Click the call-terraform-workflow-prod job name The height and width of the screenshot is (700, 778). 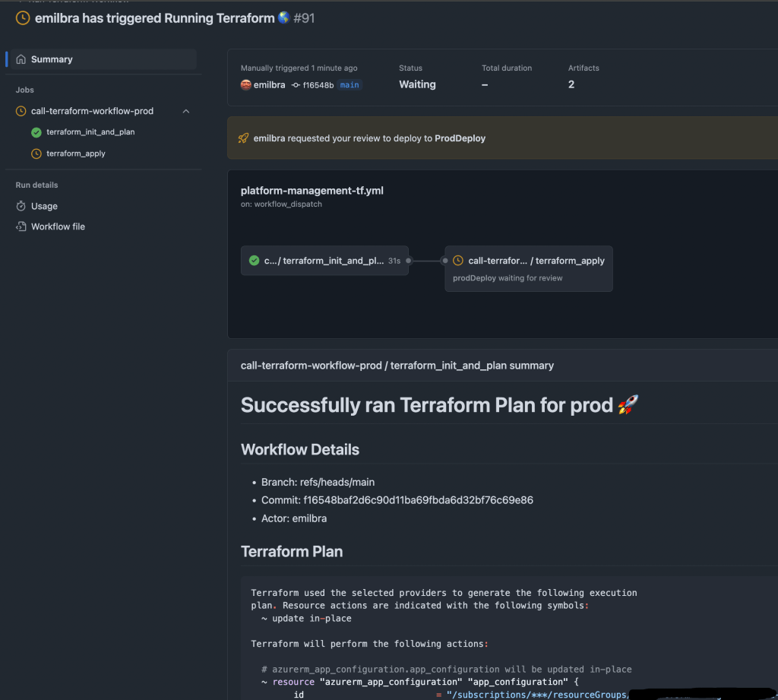[x=92, y=111]
